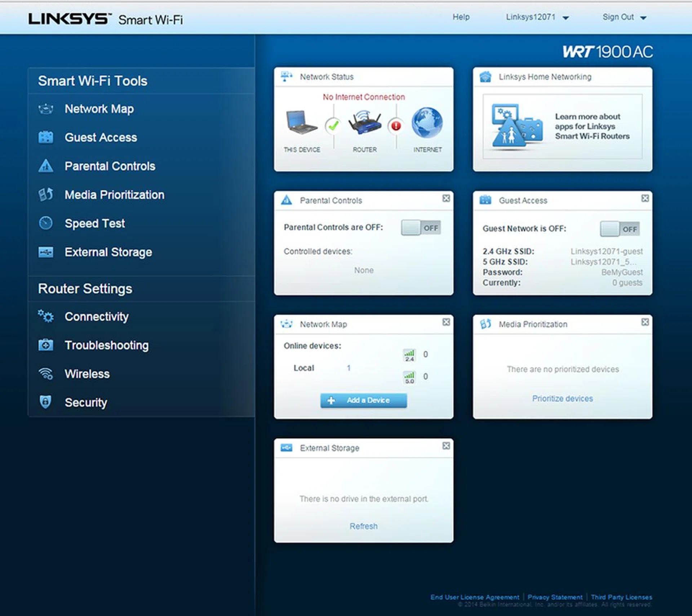This screenshot has height=616, width=692.
Task: Open the Help menu
Action: click(x=461, y=17)
